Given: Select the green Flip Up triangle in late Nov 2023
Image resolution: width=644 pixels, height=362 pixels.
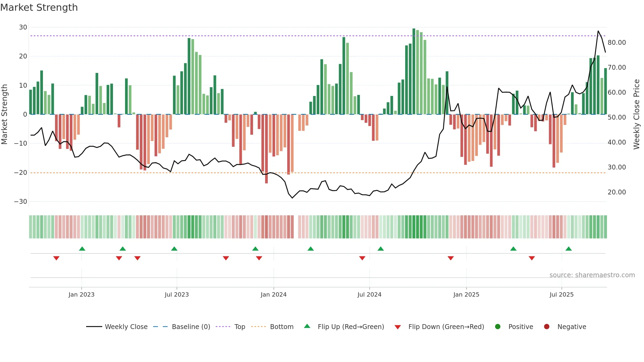Looking at the screenshot, I should click(255, 249).
